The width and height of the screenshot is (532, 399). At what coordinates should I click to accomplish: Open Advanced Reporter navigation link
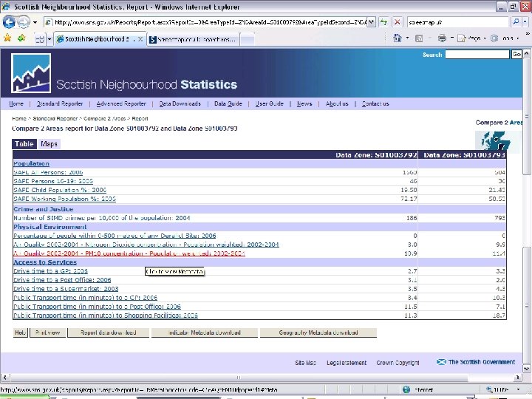coord(121,104)
